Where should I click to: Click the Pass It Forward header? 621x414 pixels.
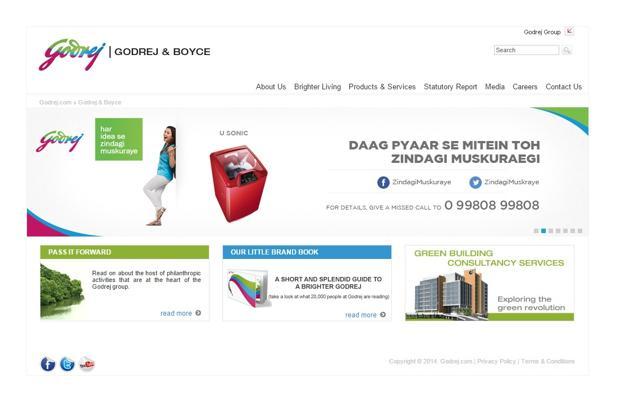click(x=124, y=252)
